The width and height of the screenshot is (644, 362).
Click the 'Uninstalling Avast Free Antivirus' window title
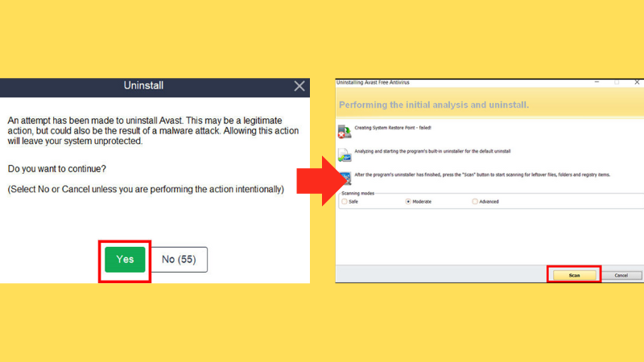point(373,83)
